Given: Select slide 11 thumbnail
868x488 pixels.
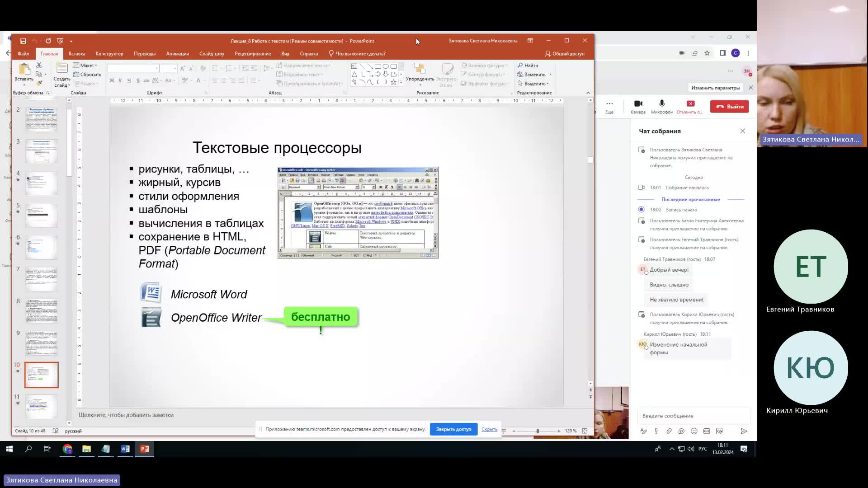Looking at the screenshot, I should pos(42,407).
